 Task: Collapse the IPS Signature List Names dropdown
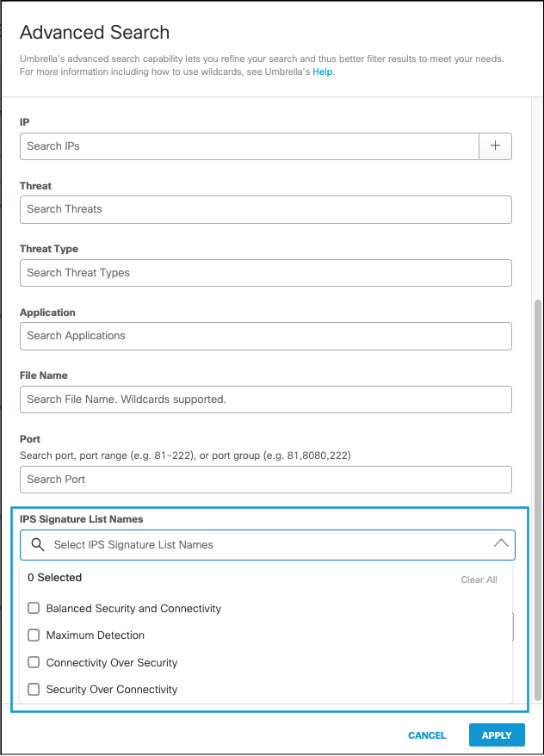point(502,543)
